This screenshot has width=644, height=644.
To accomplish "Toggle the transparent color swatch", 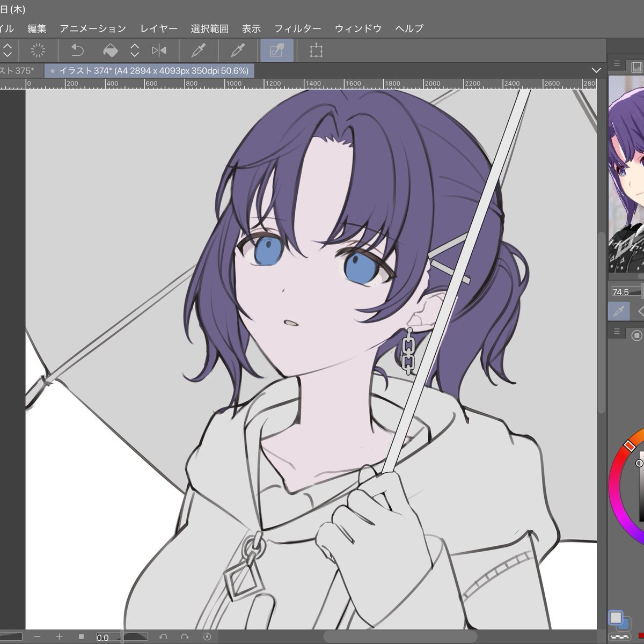I will coord(620,638).
